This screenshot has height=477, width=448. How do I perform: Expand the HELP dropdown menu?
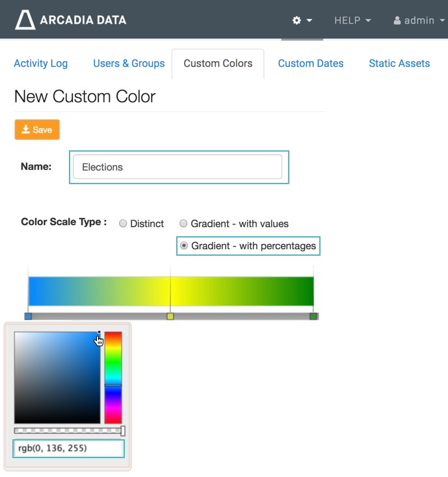(x=352, y=20)
